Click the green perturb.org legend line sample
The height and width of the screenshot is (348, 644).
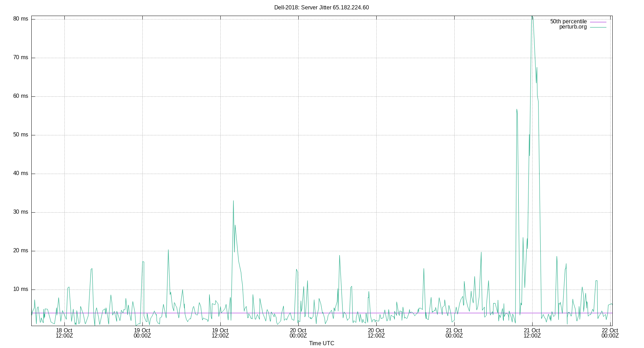tap(598, 27)
